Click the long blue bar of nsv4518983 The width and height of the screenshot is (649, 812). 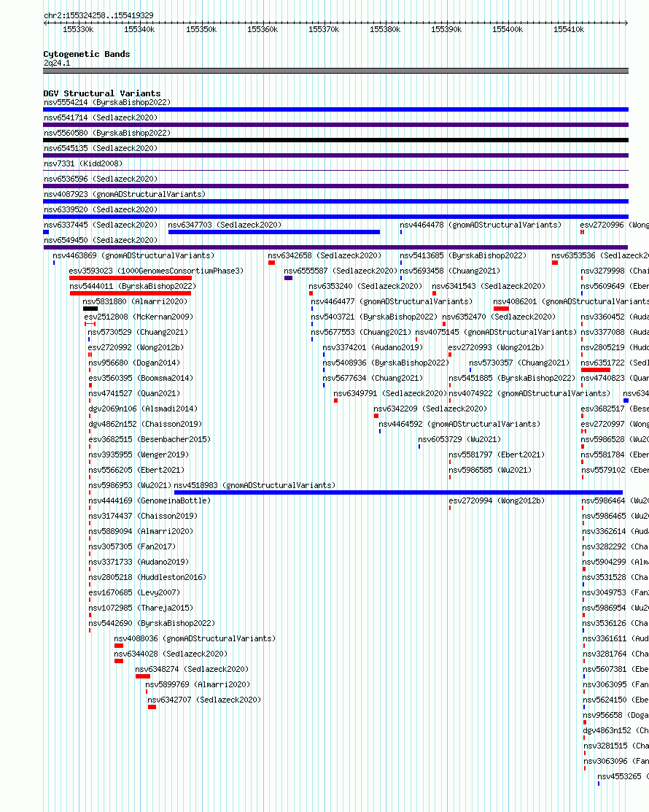398,492
